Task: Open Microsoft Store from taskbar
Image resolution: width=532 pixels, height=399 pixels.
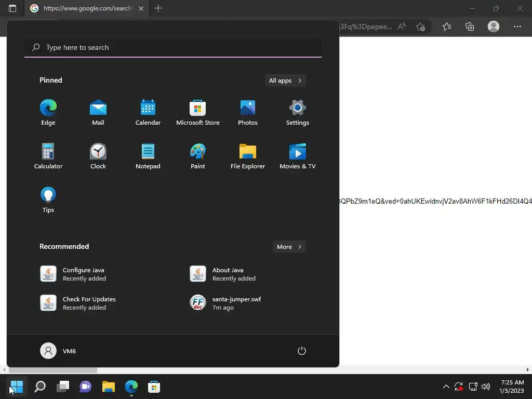Action: pos(154,387)
